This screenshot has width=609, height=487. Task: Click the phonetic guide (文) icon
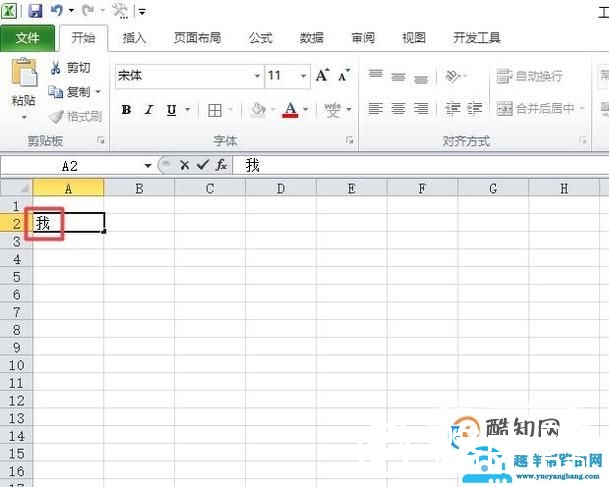[x=333, y=110]
